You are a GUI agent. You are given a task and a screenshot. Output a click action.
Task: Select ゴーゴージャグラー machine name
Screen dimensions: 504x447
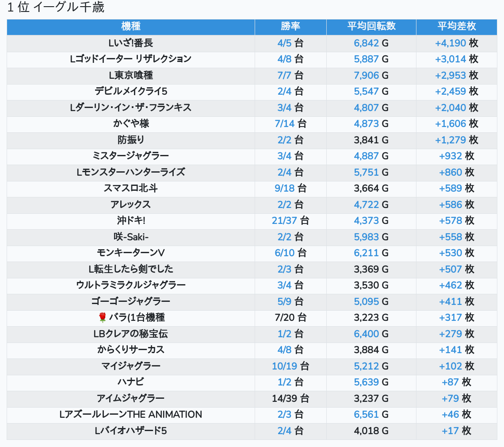131,301
